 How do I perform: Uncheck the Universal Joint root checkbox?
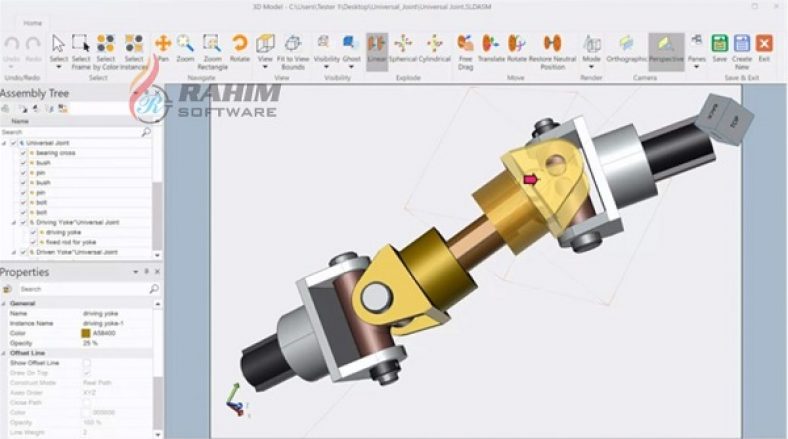click(x=14, y=143)
